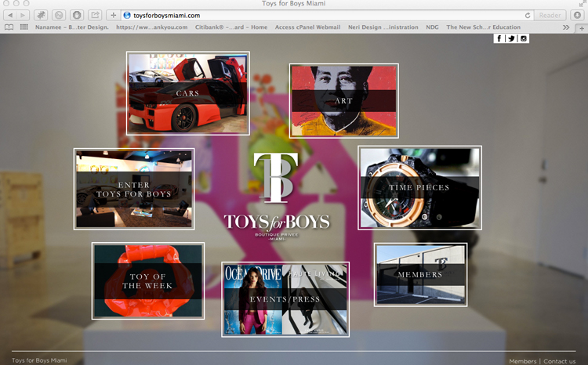
Task: Open the ART tile
Action: (x=344, y=101)
